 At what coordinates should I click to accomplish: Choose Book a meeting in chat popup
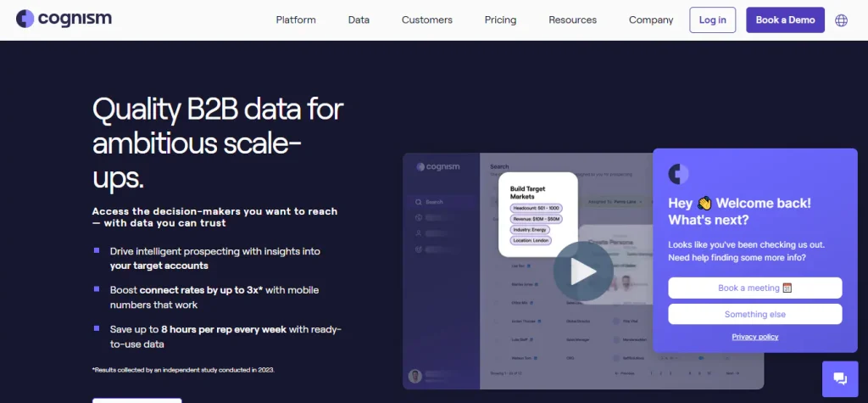click(x=754, y=288)
